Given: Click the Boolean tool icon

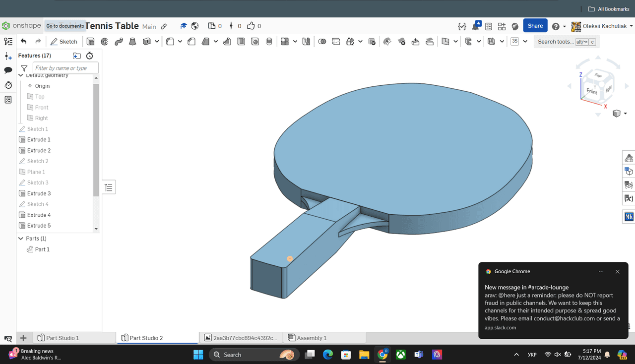Looking at the screenshot, I should (x=322, y=42).
